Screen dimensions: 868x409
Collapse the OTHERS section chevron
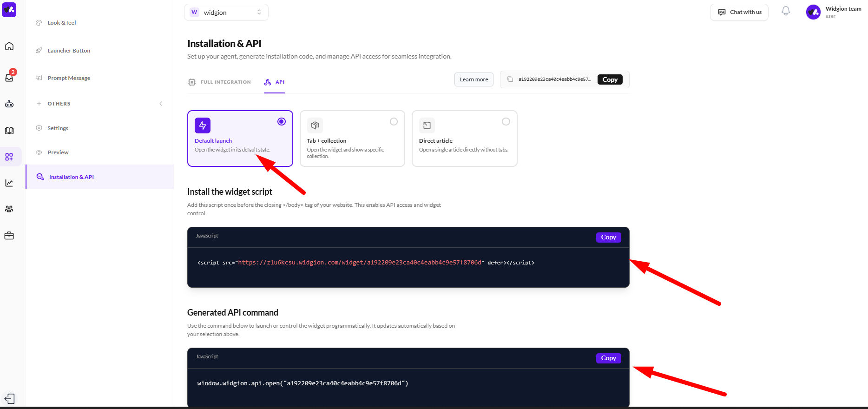click(x=161, y=104)
